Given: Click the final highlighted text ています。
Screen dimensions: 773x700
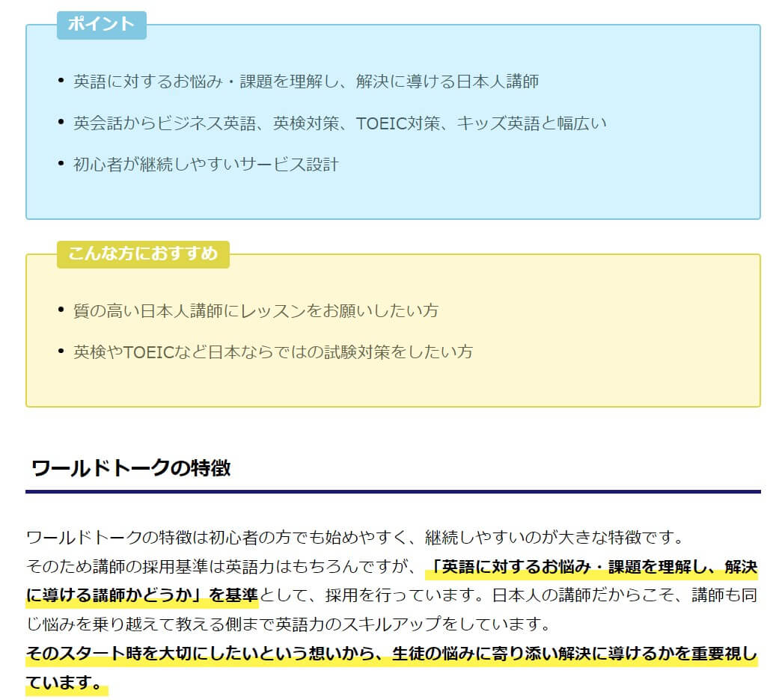Looking at the screenshot, I should click(x=67, y=683).
